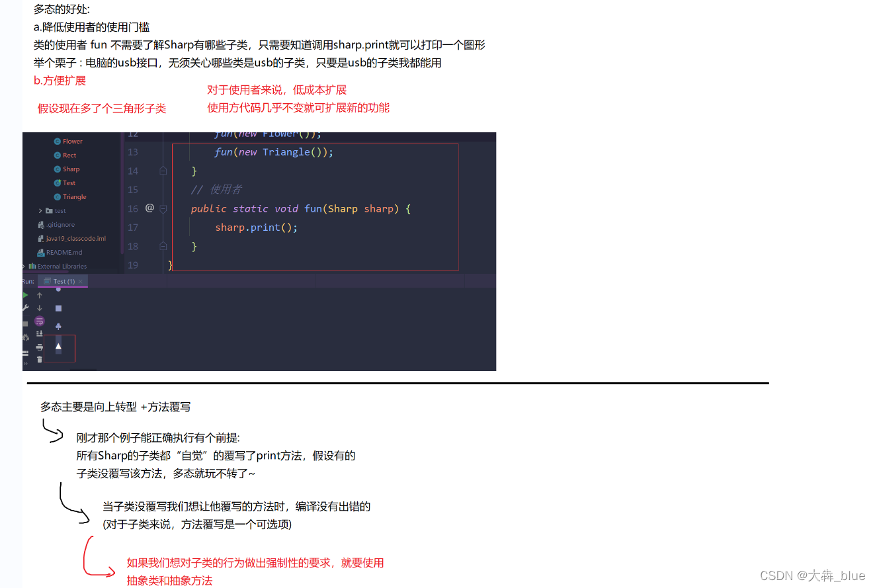Collapse the fun method fold at line 16
Image resolution: width=875 pixels, height=588 pixels.
click(163, 208)
